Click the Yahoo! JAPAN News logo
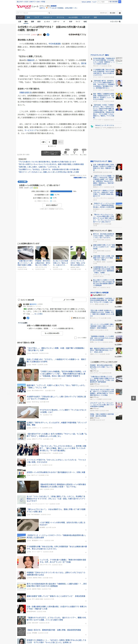 point(27,7)
